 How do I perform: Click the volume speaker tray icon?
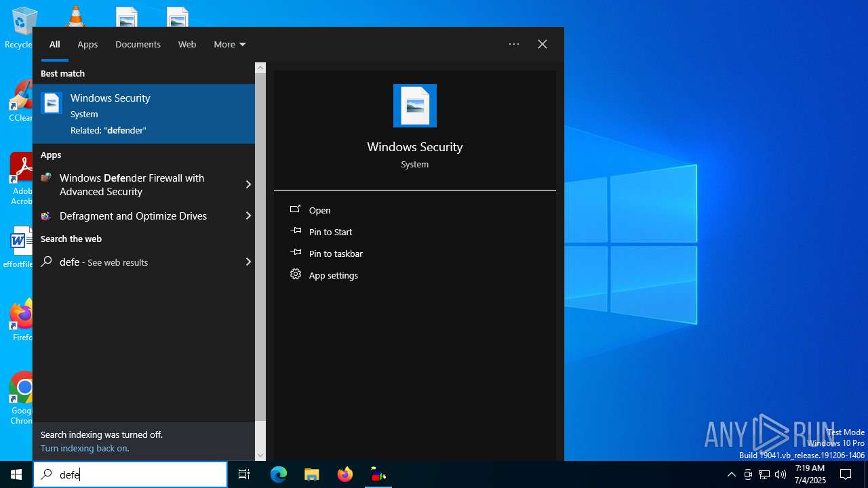pos(781,474)
